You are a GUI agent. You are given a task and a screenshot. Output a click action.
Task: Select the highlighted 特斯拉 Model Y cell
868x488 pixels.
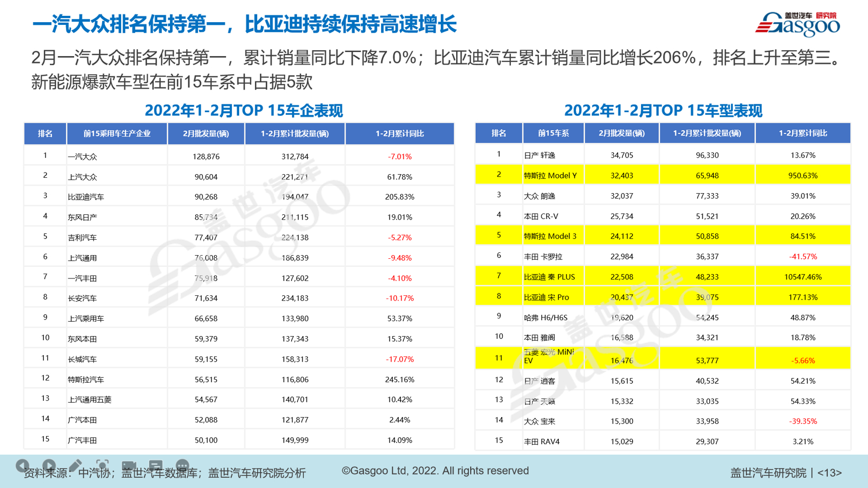coord(553,175)
